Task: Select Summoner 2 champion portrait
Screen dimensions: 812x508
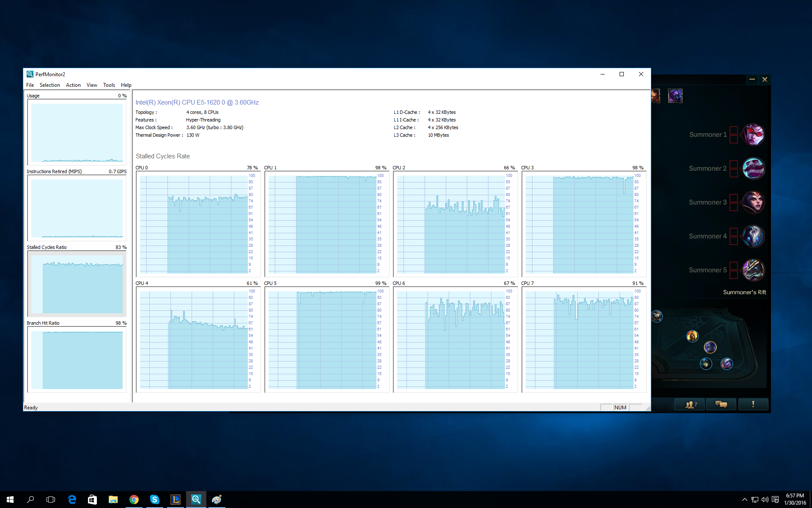Action: 753,168
